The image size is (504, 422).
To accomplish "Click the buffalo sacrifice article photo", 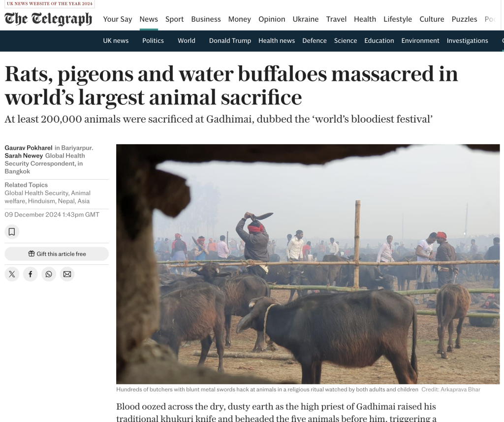I will pos(308,264).
